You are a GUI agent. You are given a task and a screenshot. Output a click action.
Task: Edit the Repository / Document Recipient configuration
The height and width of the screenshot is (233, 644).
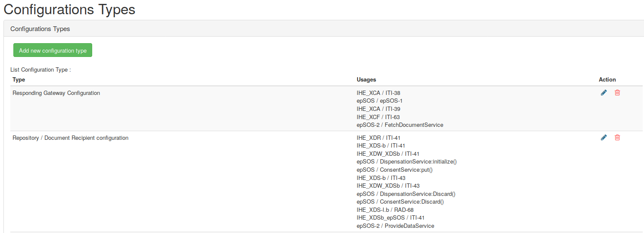click(604, 138)
